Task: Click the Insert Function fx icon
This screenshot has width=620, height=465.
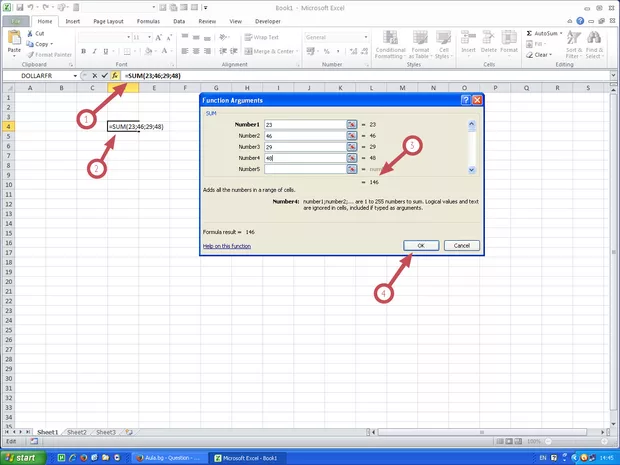Action: (115, 76)
